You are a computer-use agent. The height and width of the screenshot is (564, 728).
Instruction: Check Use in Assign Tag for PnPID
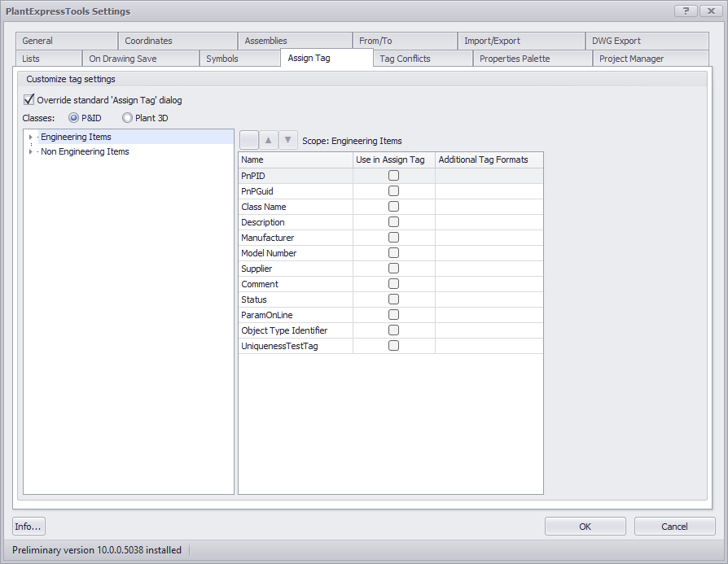tap(393, 176)
